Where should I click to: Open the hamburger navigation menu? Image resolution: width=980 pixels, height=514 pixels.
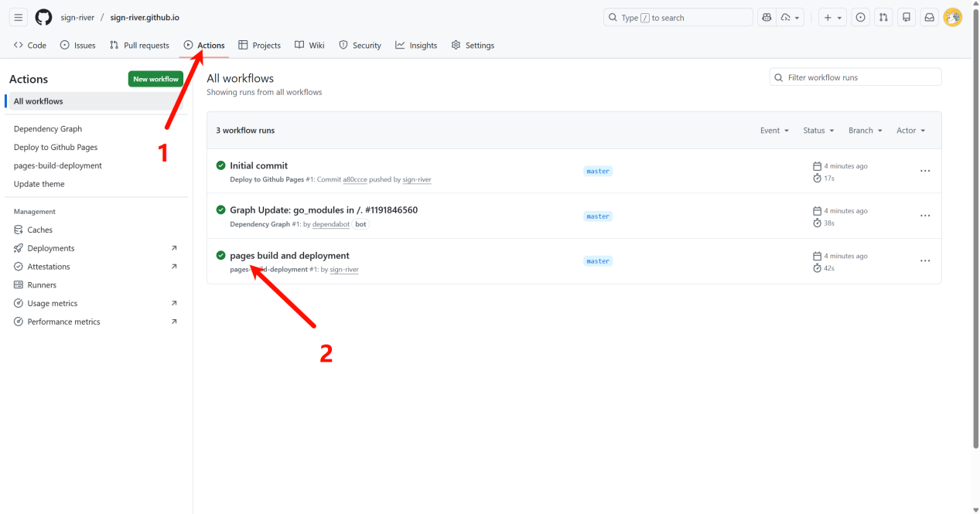pos(19,17)
